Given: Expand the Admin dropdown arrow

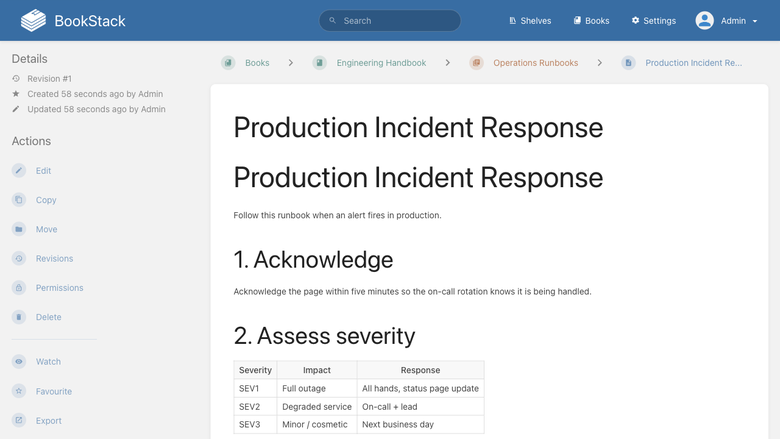Looking at the screenshot, I should click(755, 21).
